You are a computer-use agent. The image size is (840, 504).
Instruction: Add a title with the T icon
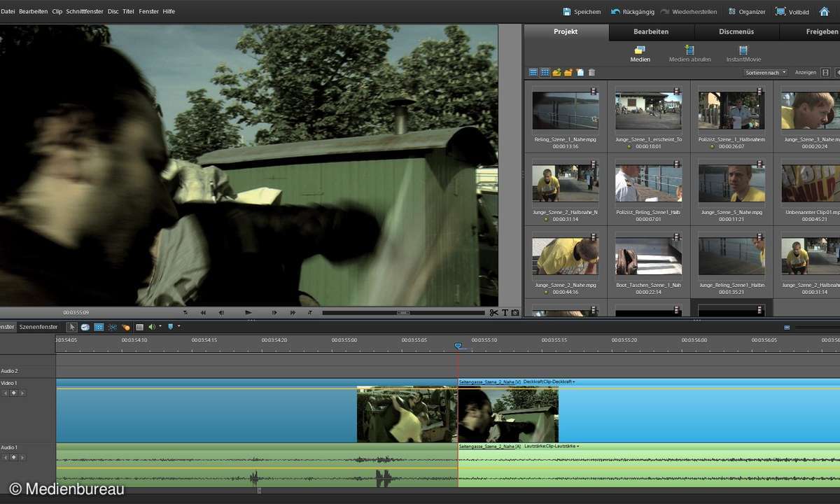(505, 312)
